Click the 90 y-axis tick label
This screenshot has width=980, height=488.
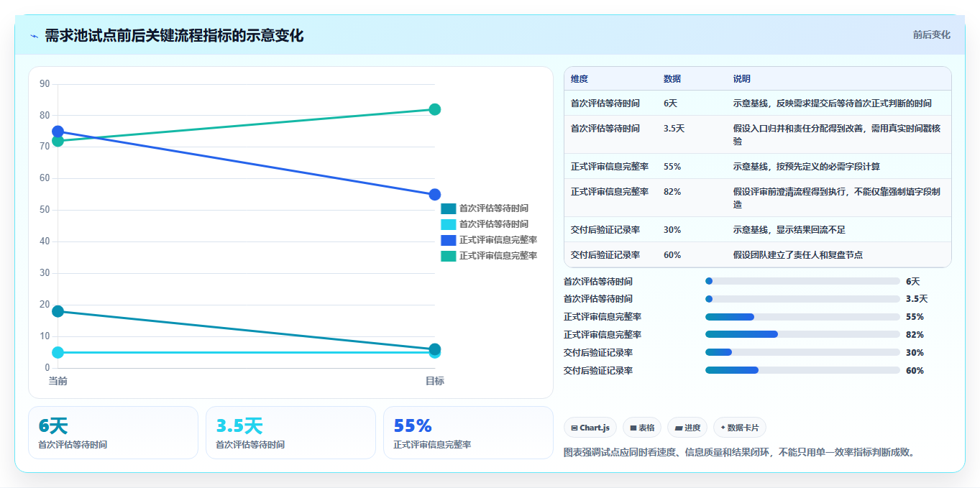[x=45, y=84]
